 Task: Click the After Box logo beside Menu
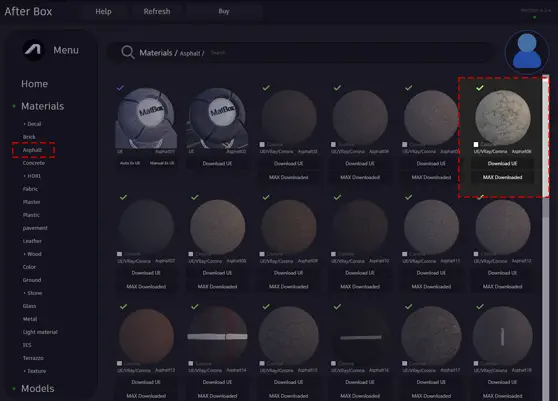(33, 50)
